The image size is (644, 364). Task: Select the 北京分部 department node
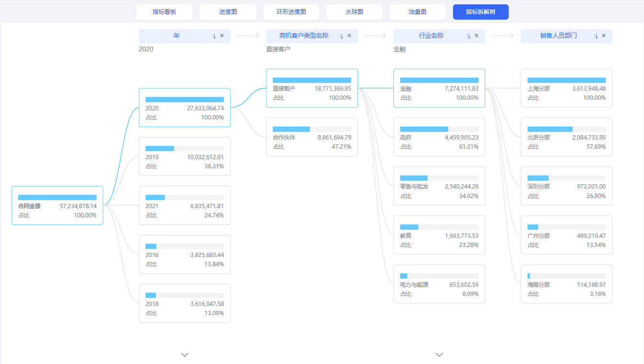tap(566, 137)
